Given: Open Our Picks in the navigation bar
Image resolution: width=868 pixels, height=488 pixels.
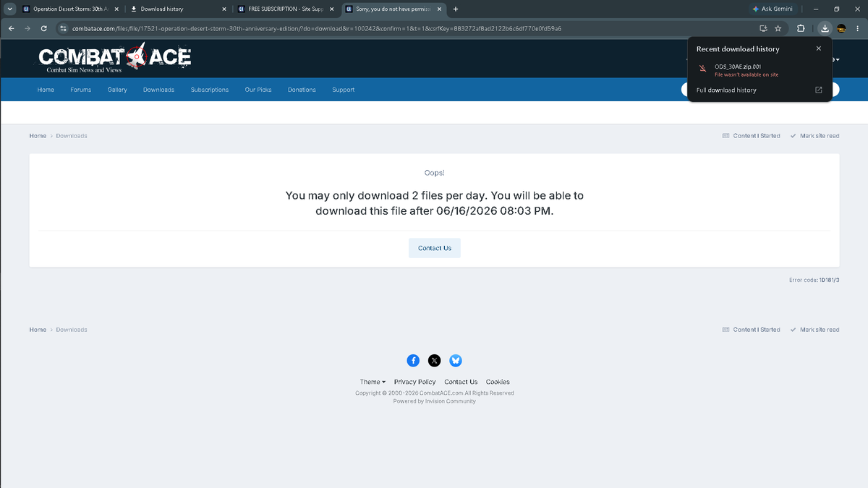Looking at the screenshot, I should (x=258, y=90).
